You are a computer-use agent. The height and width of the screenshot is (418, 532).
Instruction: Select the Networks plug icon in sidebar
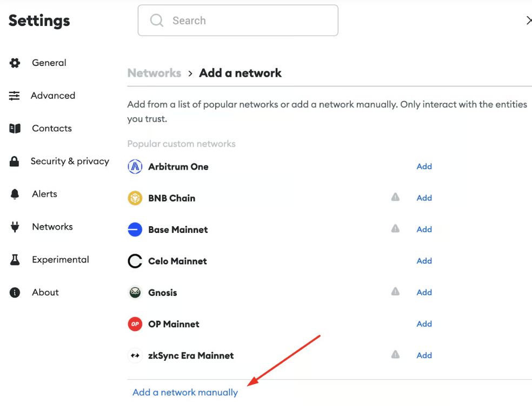[x=15, y=227]
